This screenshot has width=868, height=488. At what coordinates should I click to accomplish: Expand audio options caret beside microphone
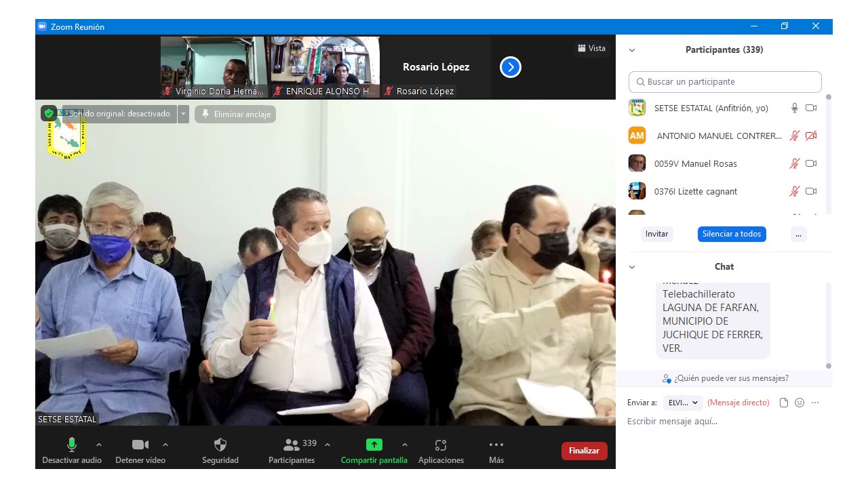click(99, 445)
